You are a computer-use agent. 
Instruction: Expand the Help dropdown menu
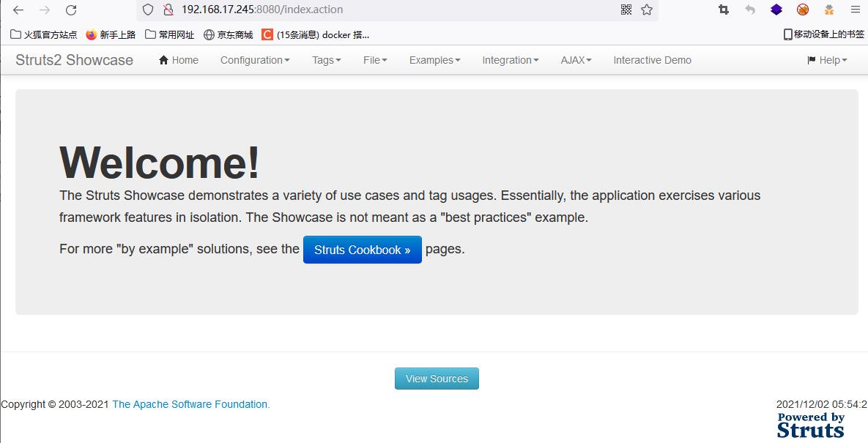click(x=827, y=60)
